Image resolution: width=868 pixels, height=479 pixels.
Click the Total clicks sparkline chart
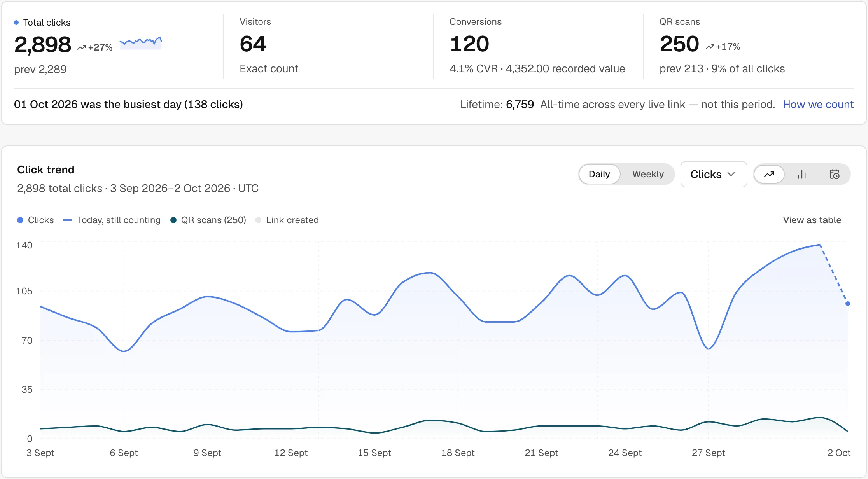click(x=141, y=43)
